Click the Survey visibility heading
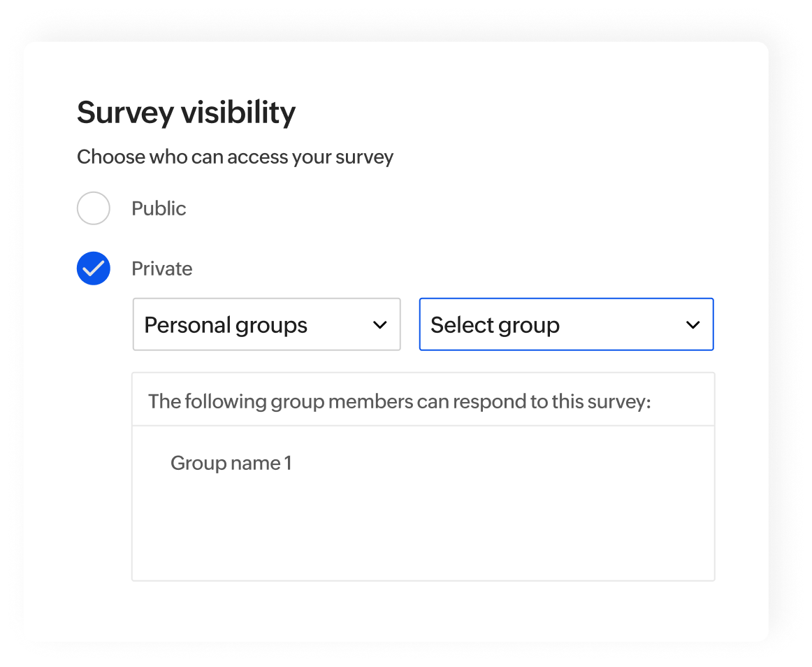This screenshot has height=667, width=812. (x=186, y=111)
